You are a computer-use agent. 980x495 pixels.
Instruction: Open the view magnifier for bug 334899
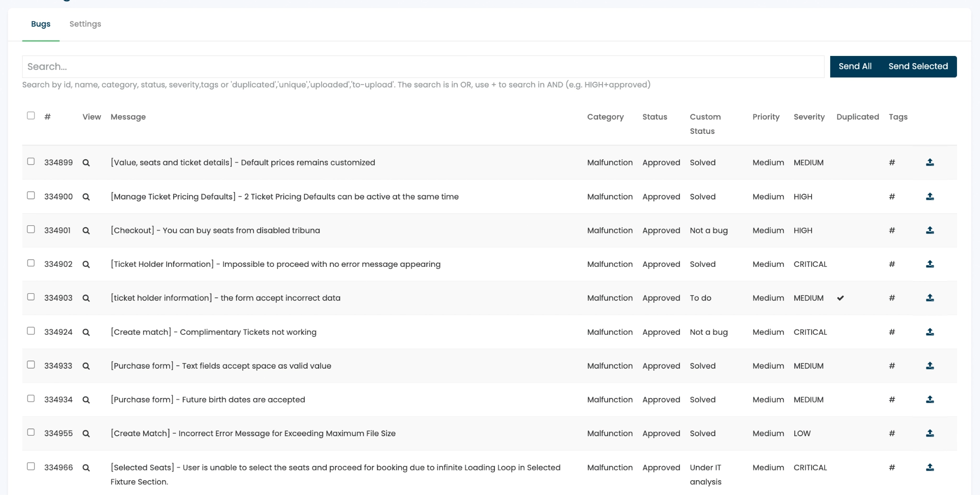click(86, 163)
